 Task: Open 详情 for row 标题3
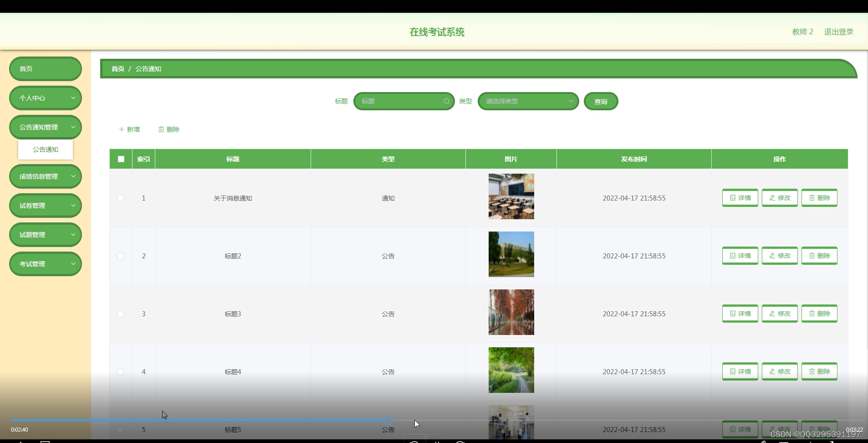(740, 314)
